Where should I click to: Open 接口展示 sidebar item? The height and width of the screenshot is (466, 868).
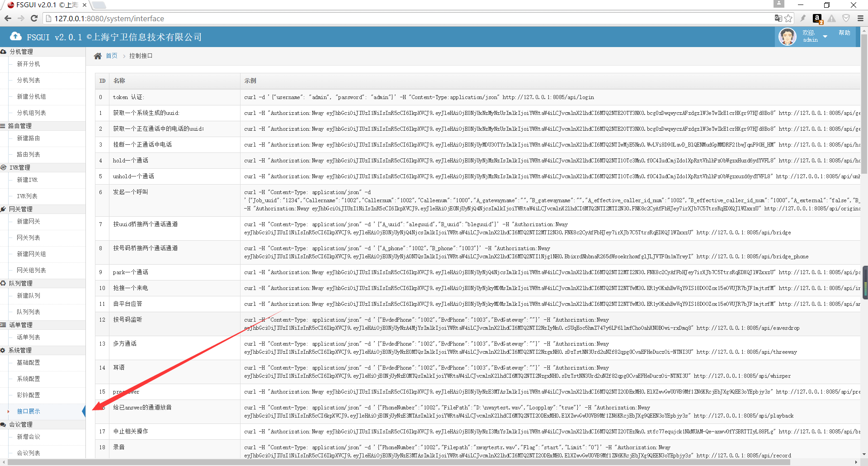tap(28, 412)
